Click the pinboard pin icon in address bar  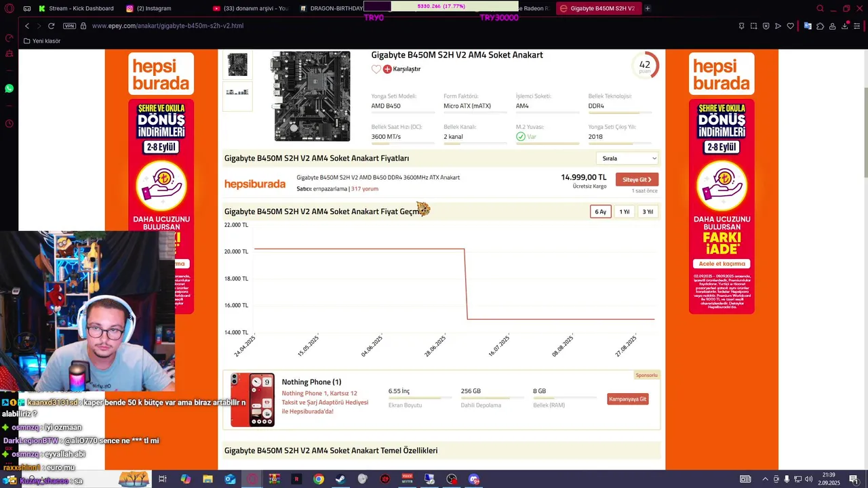741,26
